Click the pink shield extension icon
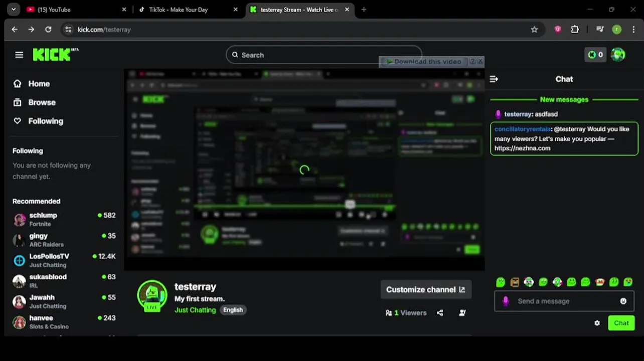644x361 pixels. click(558, 30)
